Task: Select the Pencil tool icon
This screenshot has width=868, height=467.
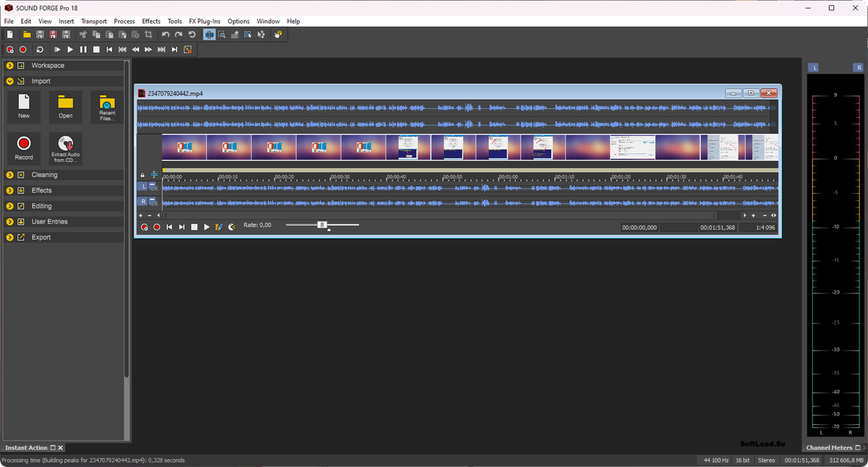Action: (x=235, y=35)
